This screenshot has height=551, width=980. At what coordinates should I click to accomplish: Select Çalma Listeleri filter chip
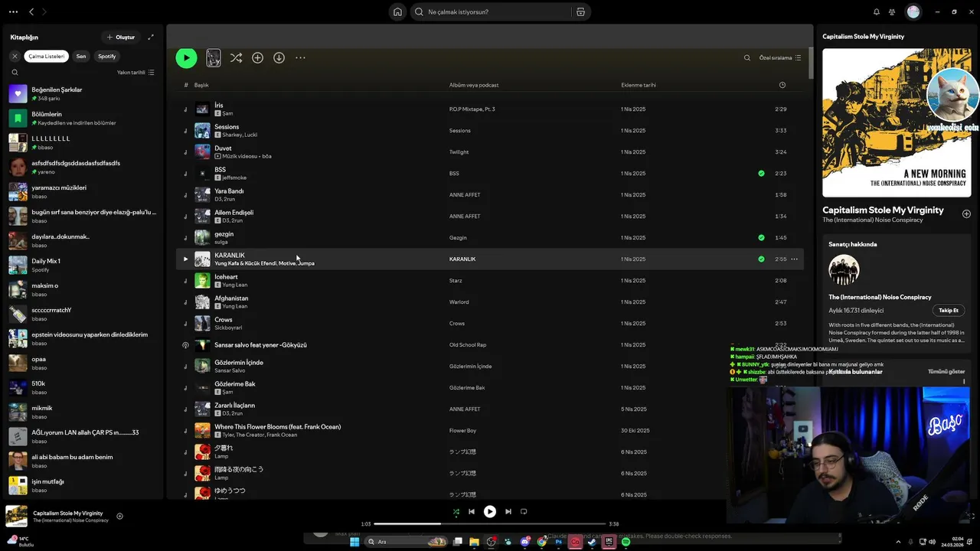click(x=47, y=56)
